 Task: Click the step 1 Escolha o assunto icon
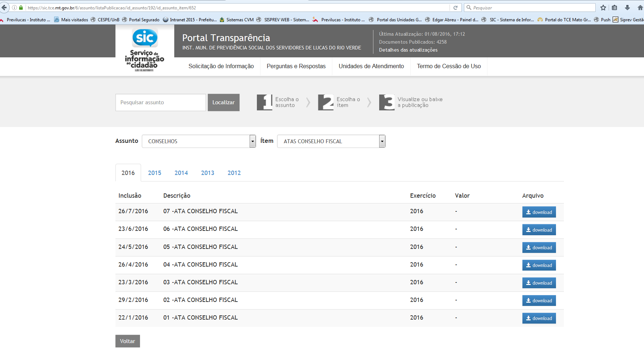tap(264, 102)
